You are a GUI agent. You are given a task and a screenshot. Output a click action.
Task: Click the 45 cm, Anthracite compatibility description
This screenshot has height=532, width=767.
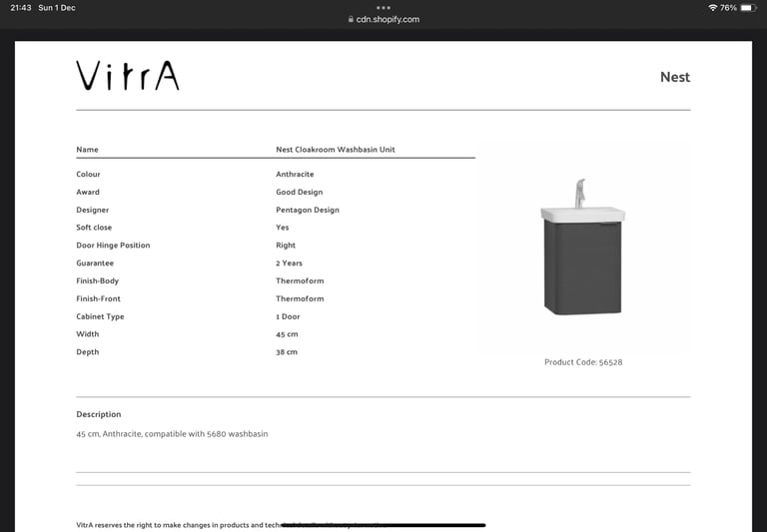pyautogui.click(x=172, y=434)
